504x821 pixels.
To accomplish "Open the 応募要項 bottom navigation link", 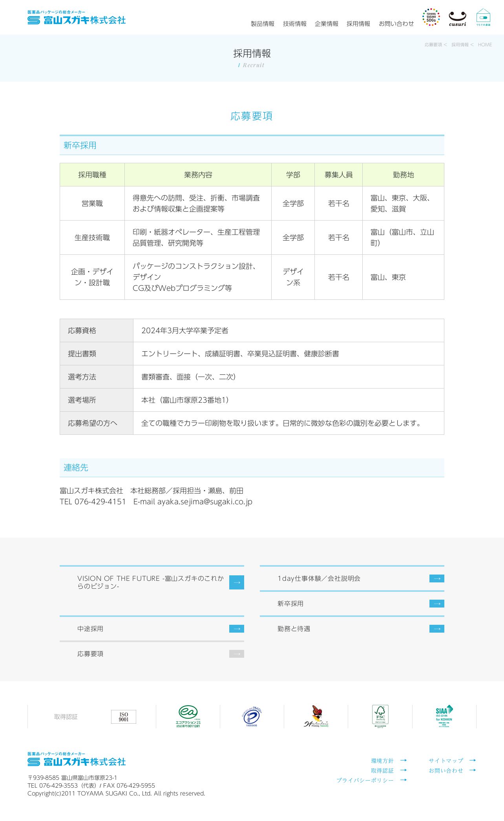I will coord(90,654).
